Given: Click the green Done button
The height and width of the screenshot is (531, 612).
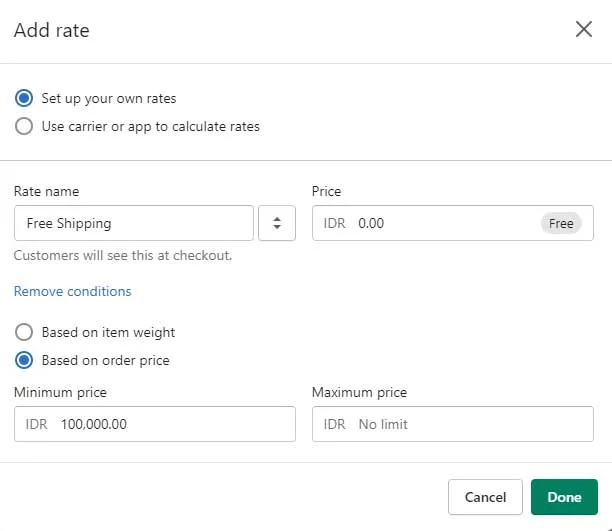Looking at the screenshot, I should click(x=564, y=497).
